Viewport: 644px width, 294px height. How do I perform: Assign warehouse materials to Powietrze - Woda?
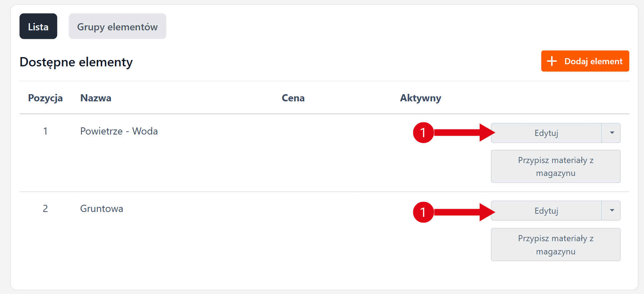click(x=555, y=166)
